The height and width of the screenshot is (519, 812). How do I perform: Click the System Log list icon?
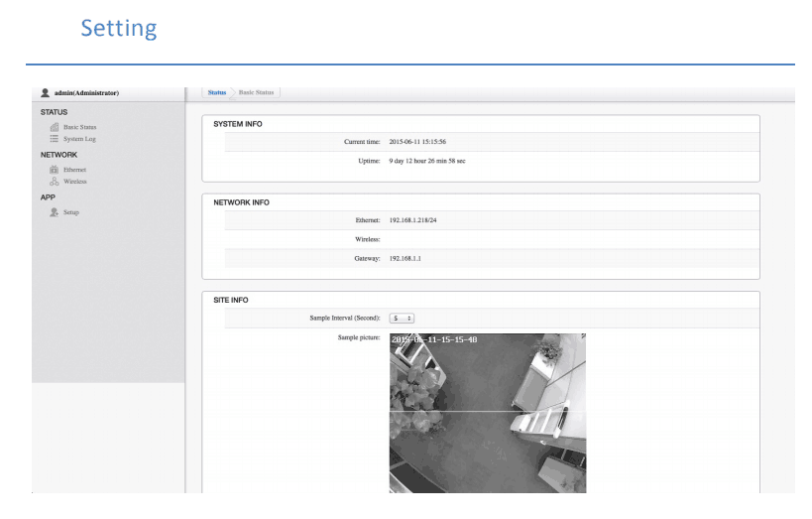pos(54,139)
